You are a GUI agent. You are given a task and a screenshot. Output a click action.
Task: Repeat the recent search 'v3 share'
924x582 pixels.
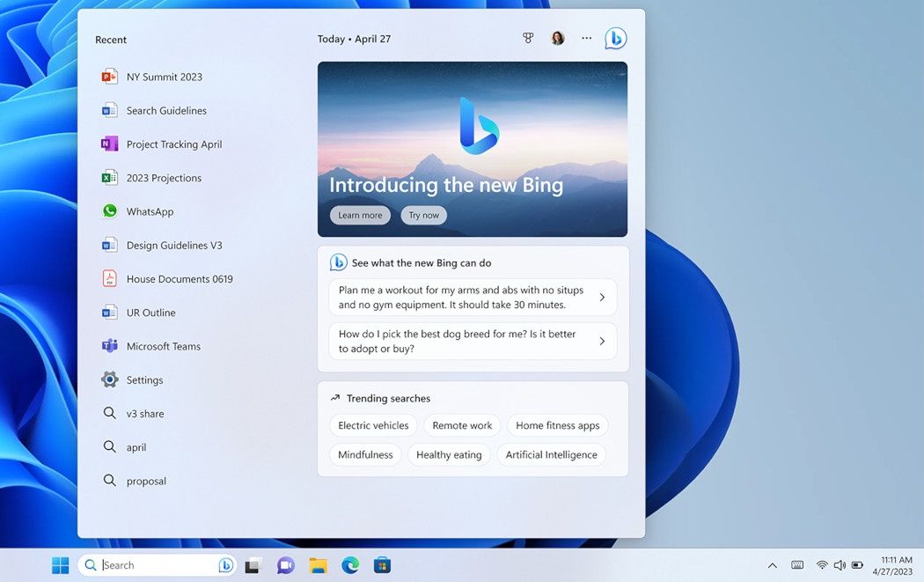(x=133, y=413)
